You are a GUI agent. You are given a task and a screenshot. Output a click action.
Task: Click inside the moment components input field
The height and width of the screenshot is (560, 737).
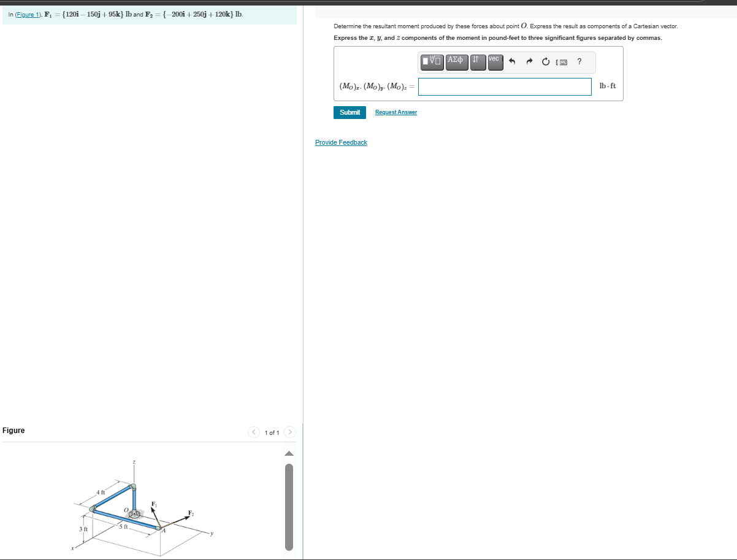[x=504, y=86]
